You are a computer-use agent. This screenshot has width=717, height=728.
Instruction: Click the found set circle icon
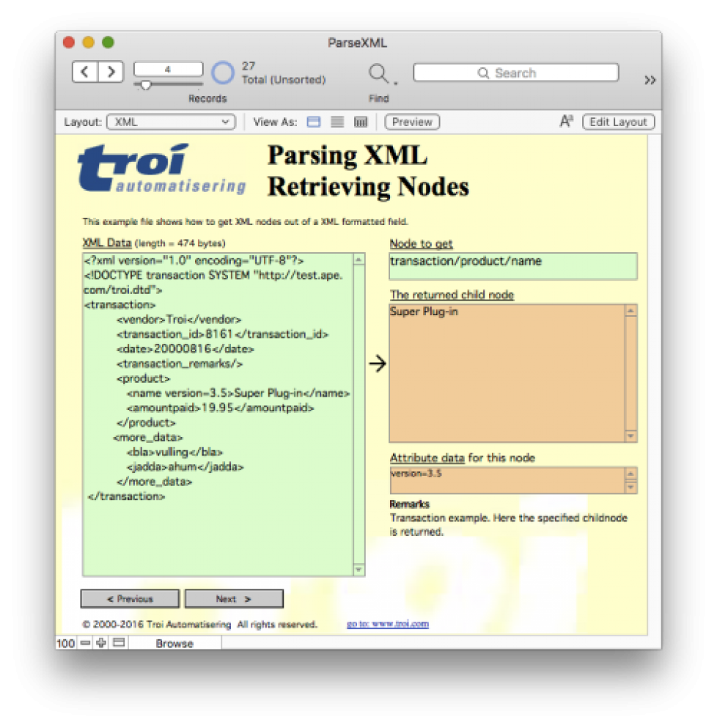pyautogui.click(x=223, y=73)
